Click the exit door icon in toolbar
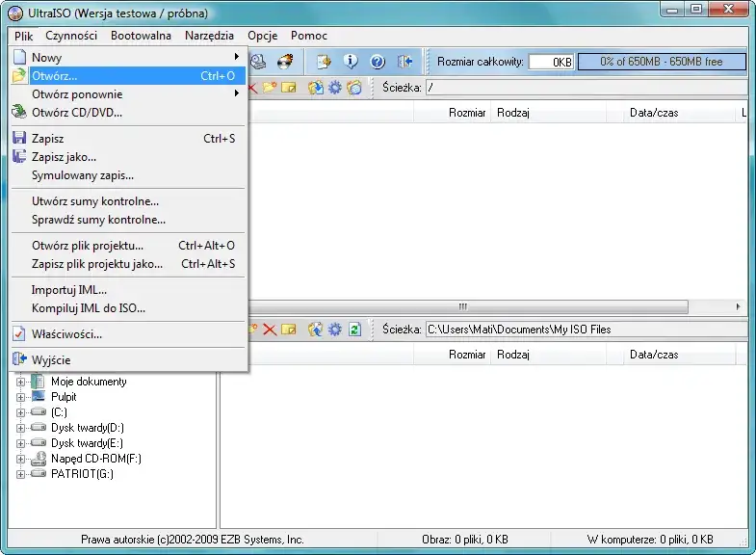 405,62
